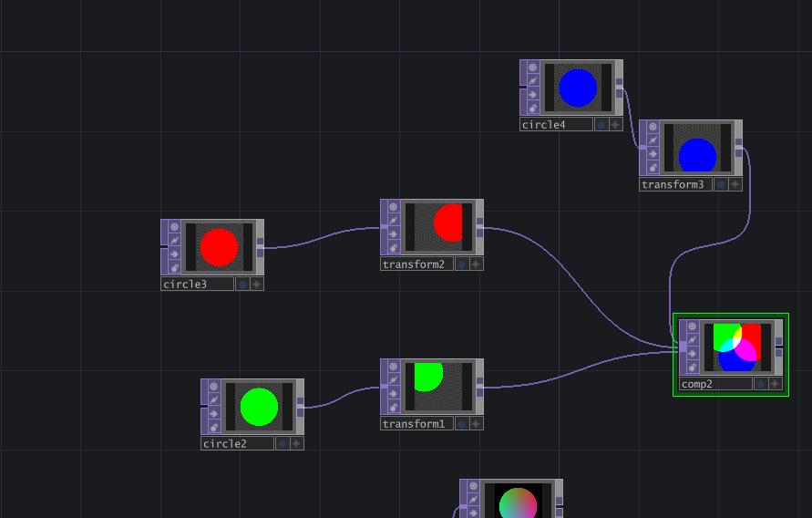Toggle viewer flag on comp2 node
This screenshot has height=518, width=812.
click(x=693, y=326)
